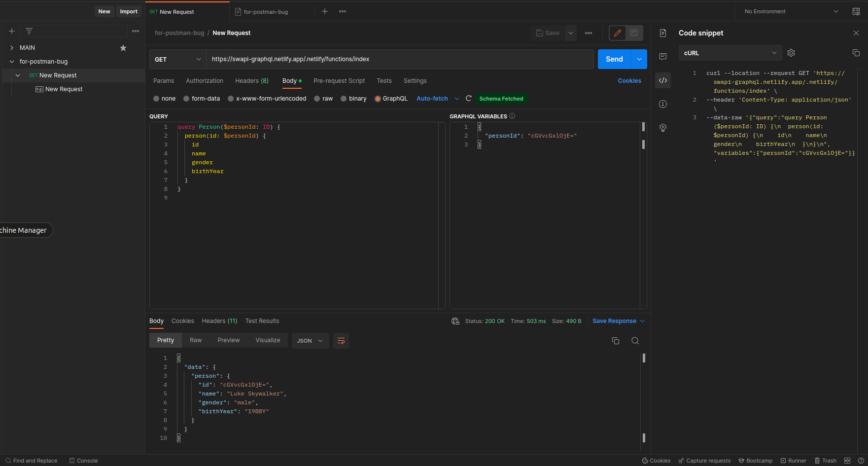The width and height of the screenshot is (868, 466).
Task: Open Save Response dropdown
Action: [619, 321]
